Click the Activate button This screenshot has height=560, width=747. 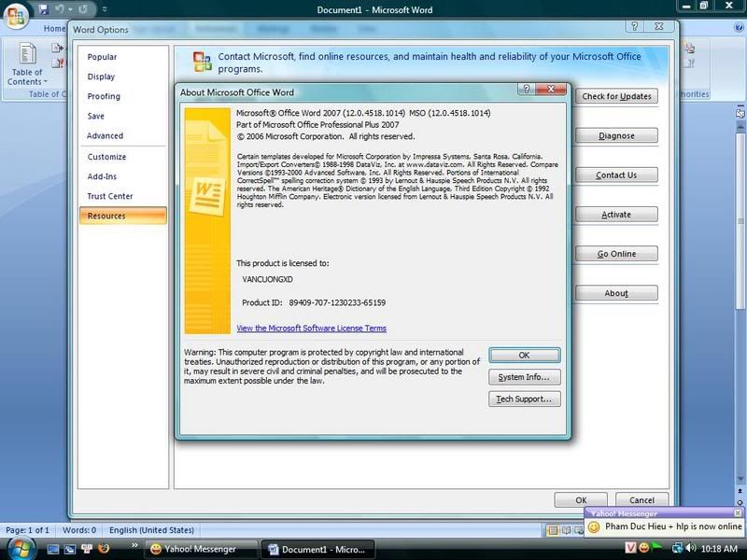(x=616, y=215)
